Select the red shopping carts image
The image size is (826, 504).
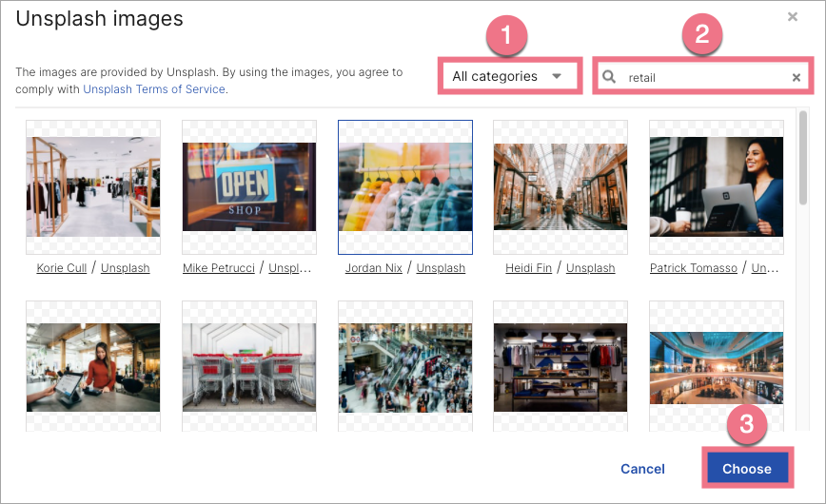[x=248, y=367]
